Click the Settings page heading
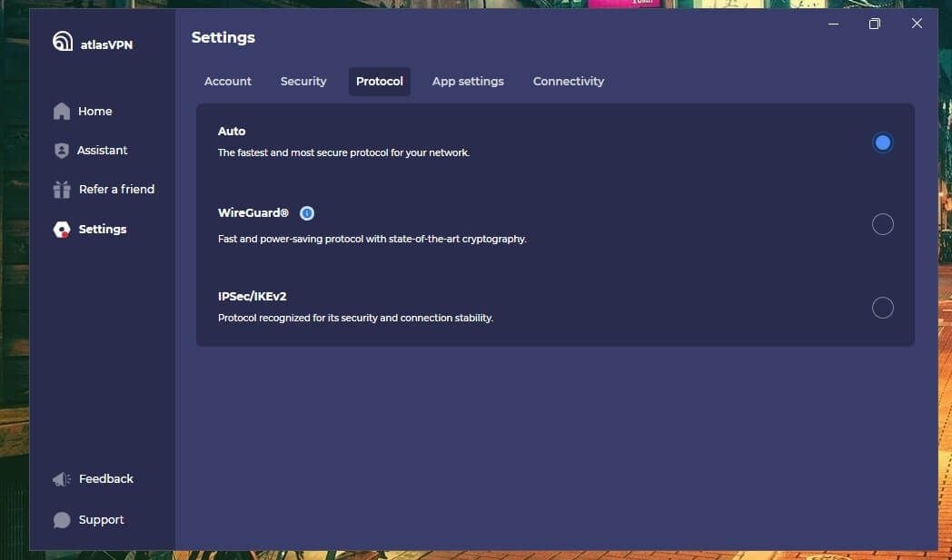Screen dimensions: 952x560 coord(223,37)
